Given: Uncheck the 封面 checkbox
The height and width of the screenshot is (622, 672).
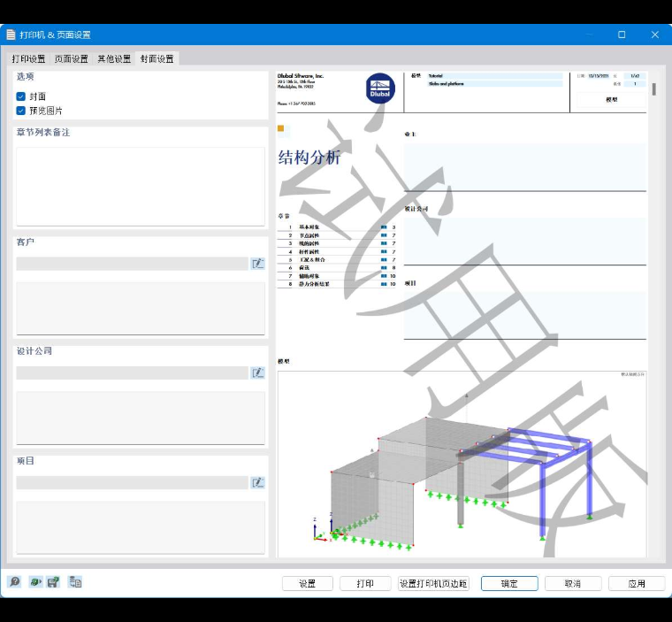Looking at the screenshot, I should tap(20, 96).
